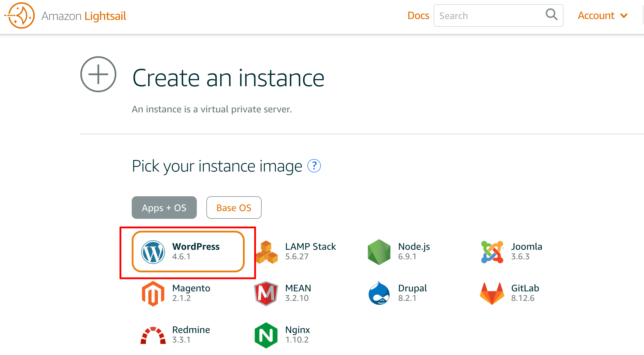
Task: Select the Joomla logo icon
Action: click(492, 252)
